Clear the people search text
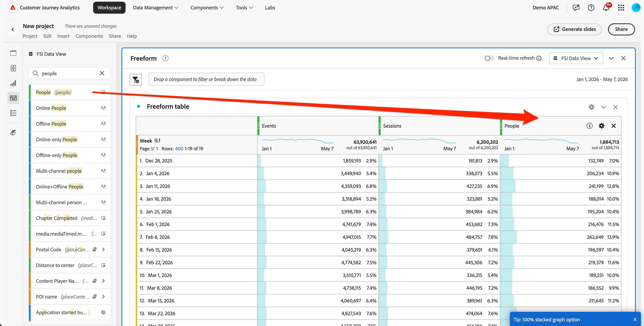The height and width of the screenshot is (326, 644). coord(102,73)
